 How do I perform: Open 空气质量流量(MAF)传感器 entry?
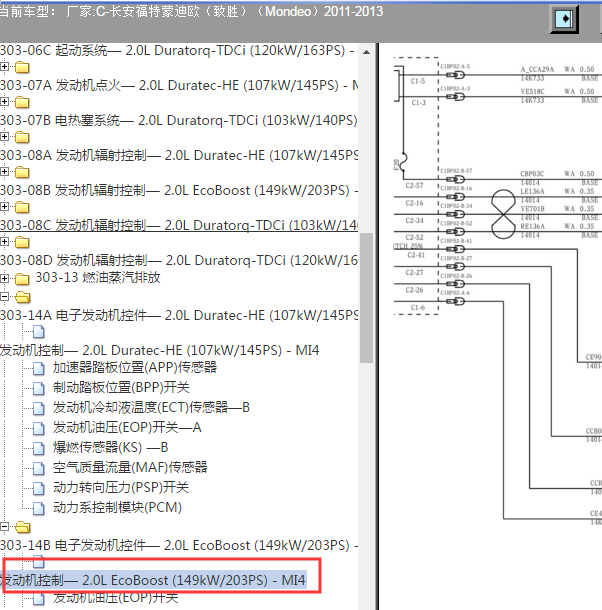(130, 467)
